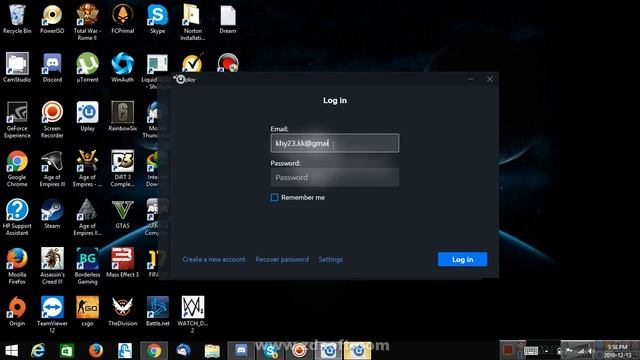Select the uTorrent desktop icon
This screenshot has width=640, height=360.
click(87, 68)
